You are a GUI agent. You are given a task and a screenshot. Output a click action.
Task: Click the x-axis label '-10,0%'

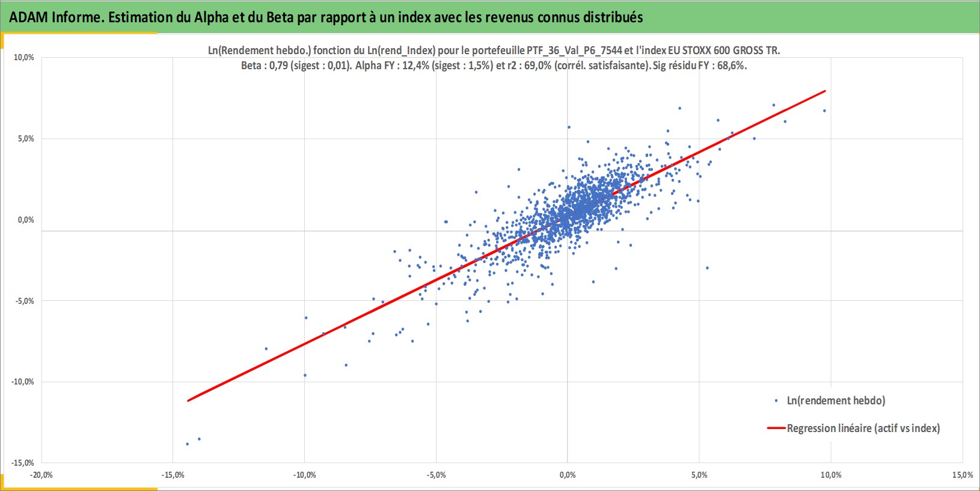(305, 475)
